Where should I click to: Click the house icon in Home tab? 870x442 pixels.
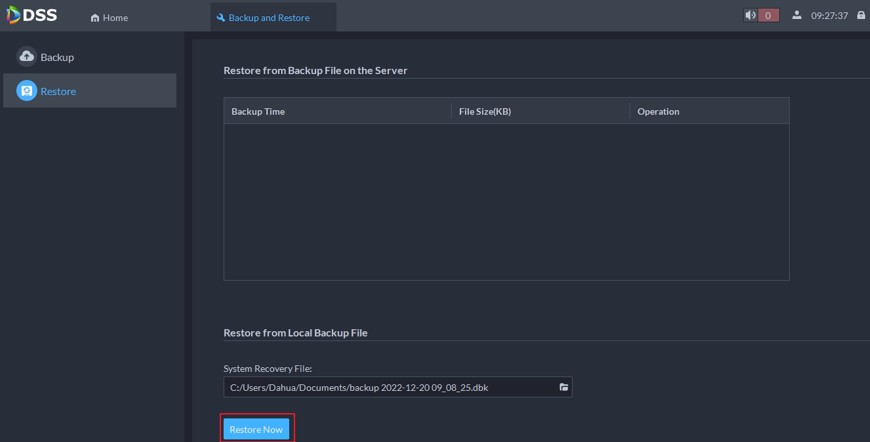tap(95, 18)
